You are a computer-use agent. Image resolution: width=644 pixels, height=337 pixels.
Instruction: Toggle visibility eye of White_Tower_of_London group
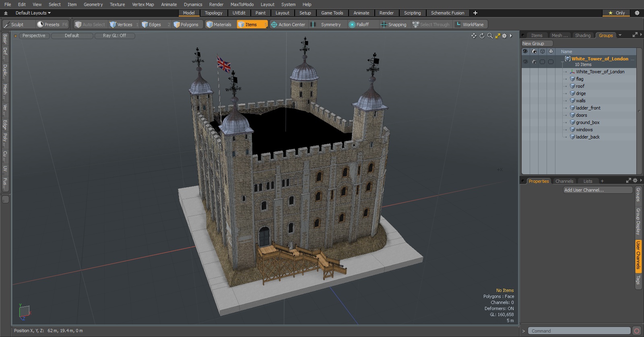pos(525,62)
